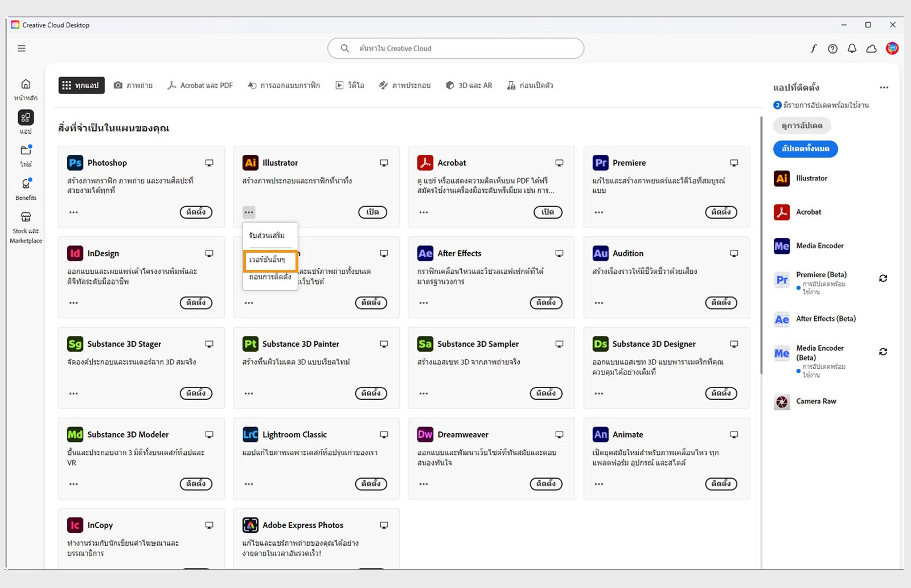Click ติดตั้ง button on Photoshop card
This screenshot has width=911, height=588.
click(x=196, y=212)
